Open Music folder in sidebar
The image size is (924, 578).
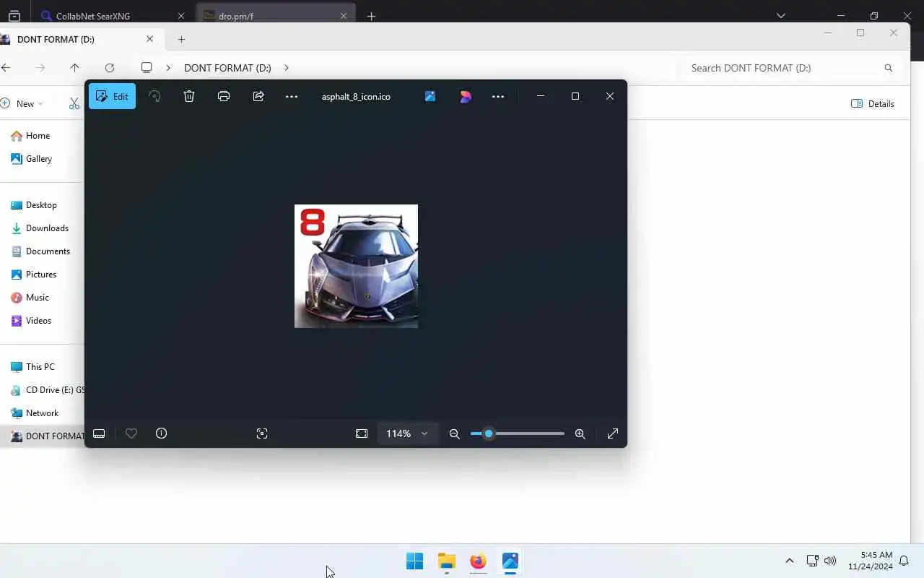pos(31,297)
